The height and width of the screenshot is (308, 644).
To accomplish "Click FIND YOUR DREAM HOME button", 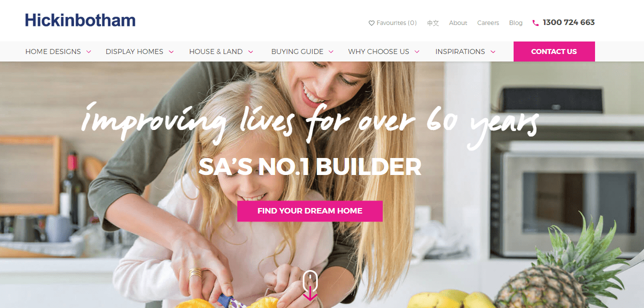I will tap(310, 211).
